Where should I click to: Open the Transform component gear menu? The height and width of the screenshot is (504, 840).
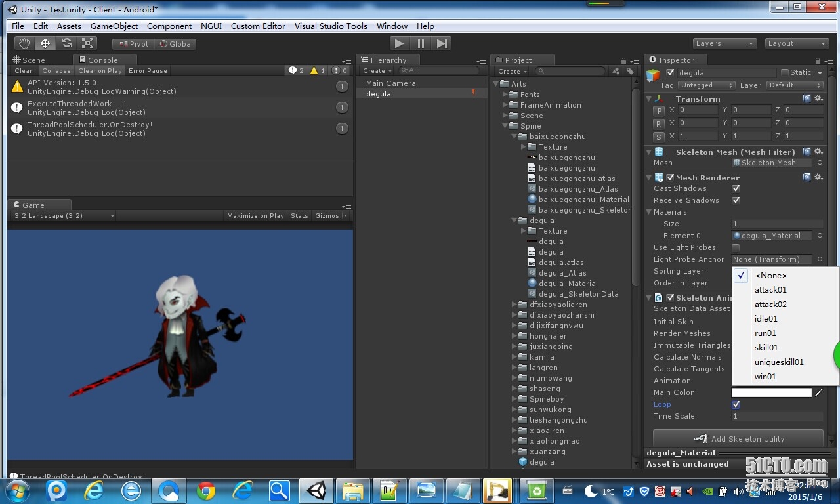point(818,98)
